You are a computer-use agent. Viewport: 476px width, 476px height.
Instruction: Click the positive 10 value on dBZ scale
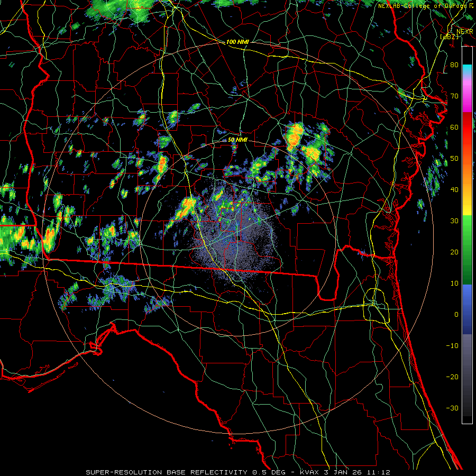point(454,283)
